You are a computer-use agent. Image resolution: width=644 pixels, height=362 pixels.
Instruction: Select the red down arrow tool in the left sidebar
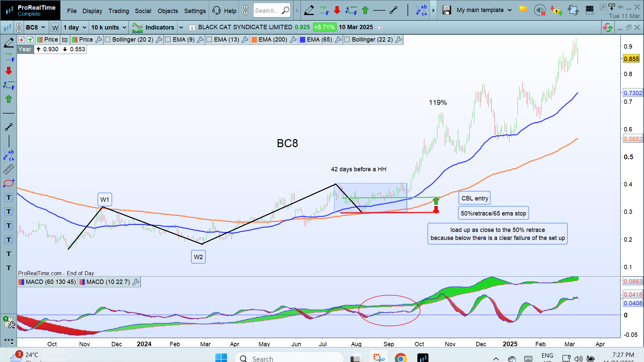pyautogui.click(x=9, y=71)
